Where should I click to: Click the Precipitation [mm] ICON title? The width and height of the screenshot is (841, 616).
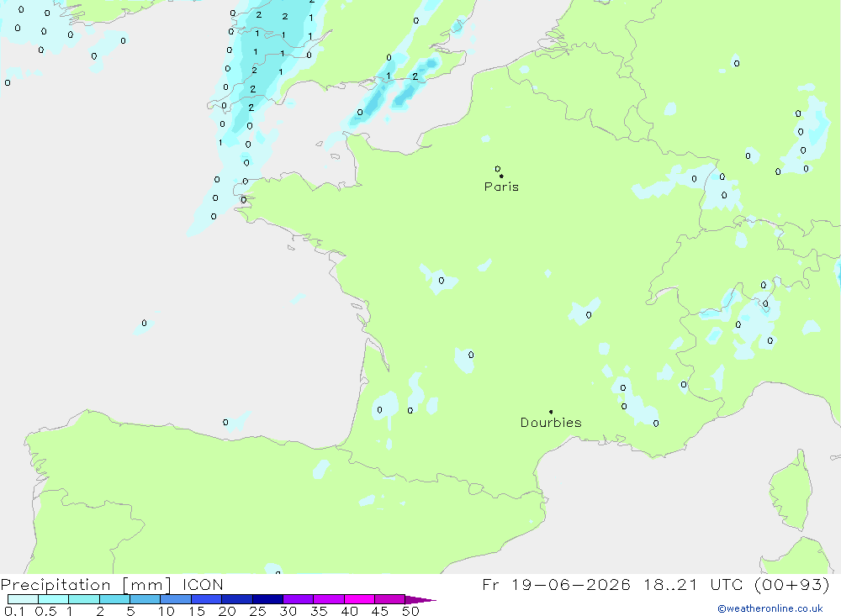[x=112, y=584]
